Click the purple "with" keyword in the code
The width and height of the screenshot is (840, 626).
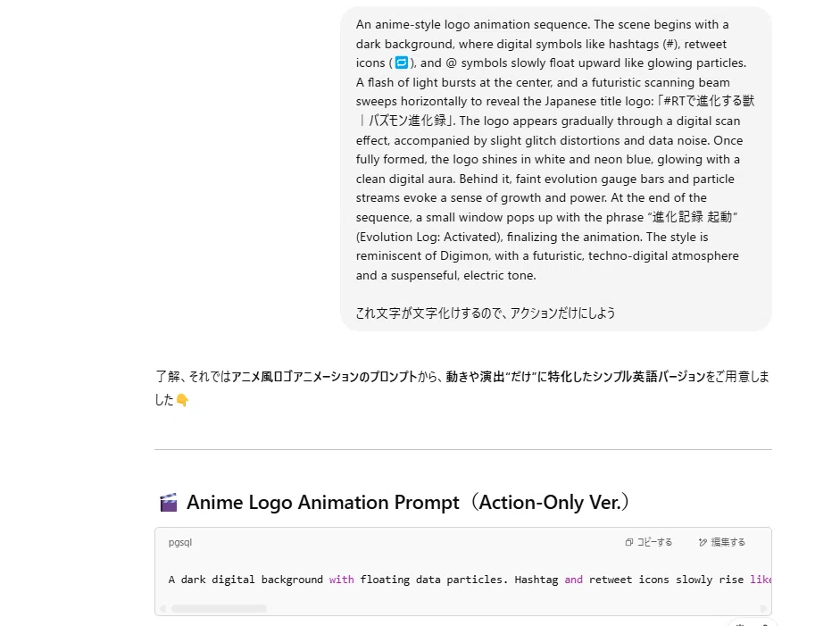point(341,580)
